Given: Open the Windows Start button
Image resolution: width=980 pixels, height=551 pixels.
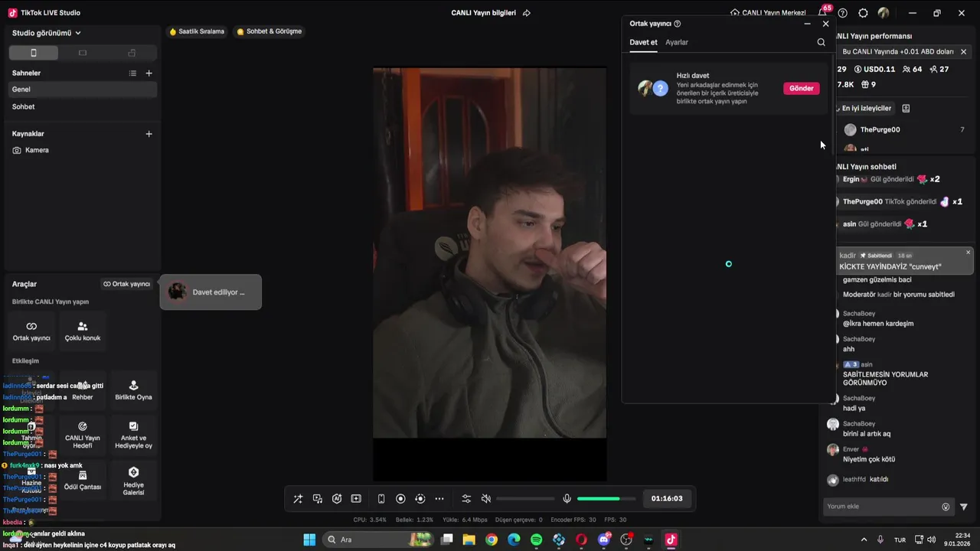Looking at the screenshot, I should pyautogui.click(x=309, y=540).
